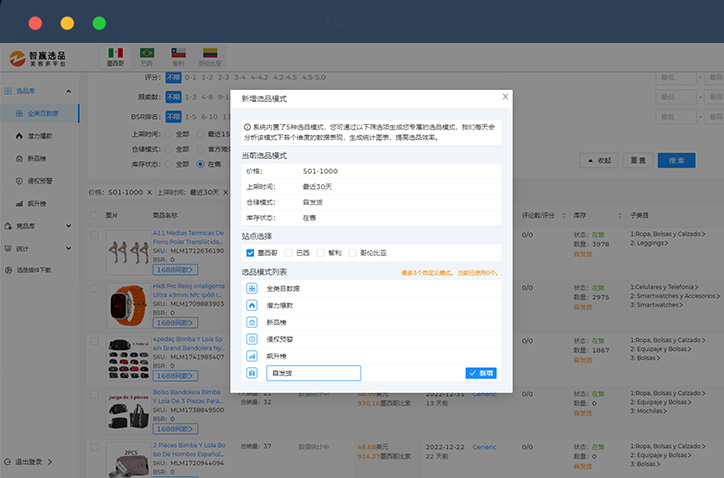Click the 飙升榜 chart icon in dialog
This screenshot has height=478, width=724.
(252, 356)
